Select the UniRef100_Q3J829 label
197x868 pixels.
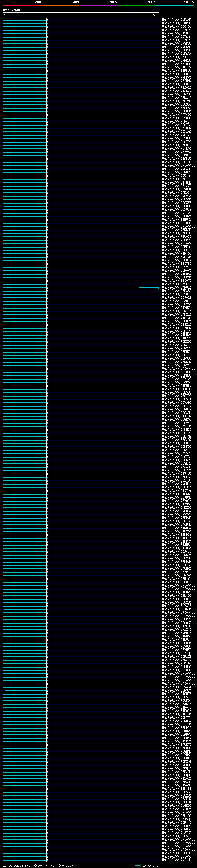click(x=177, y=297)
